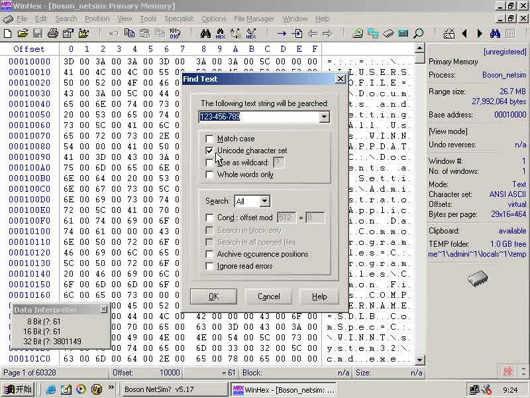
Task: Open the Specialist menu
Action: [179, 19]
